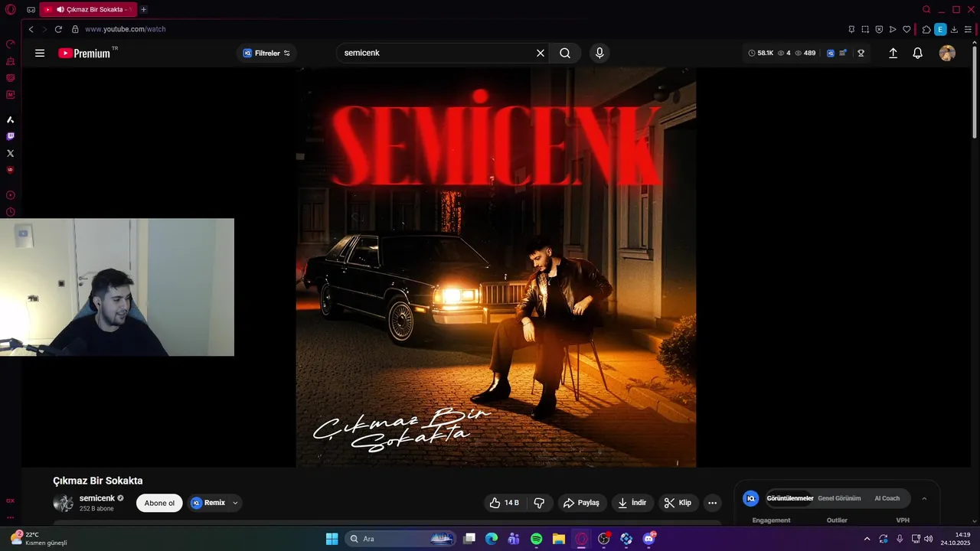Open sidebar three-dot settings
Screen dimensions: 980x551
11,517
